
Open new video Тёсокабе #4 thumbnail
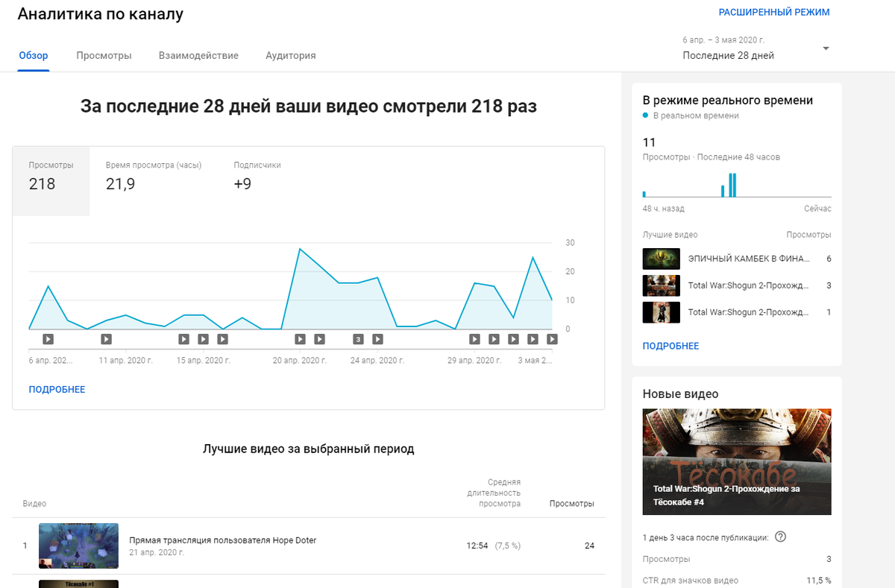pos(737,461)
